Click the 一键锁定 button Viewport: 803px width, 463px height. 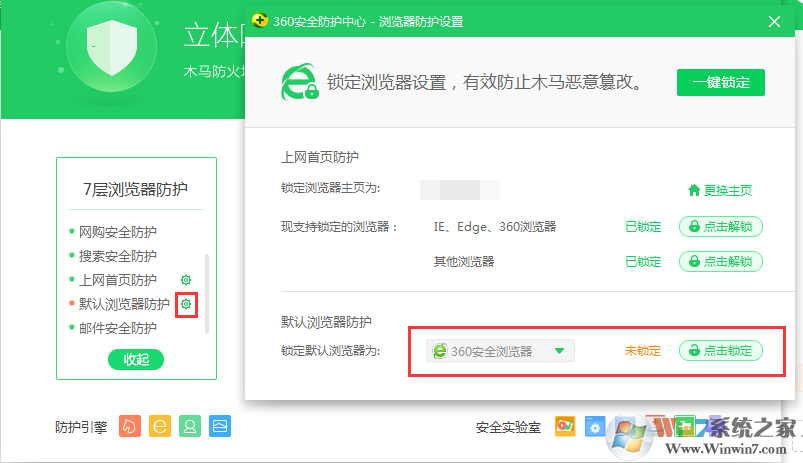tap(721, 82)
